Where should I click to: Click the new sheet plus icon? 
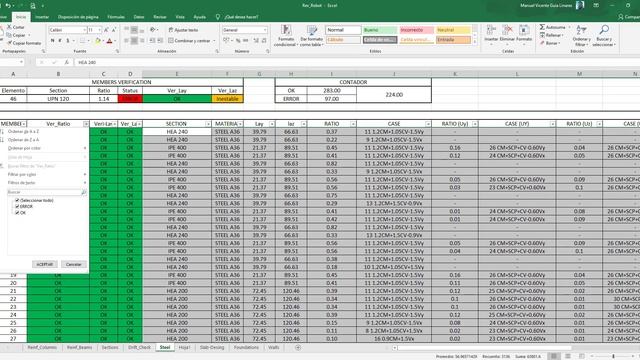(x=298, y=347)
